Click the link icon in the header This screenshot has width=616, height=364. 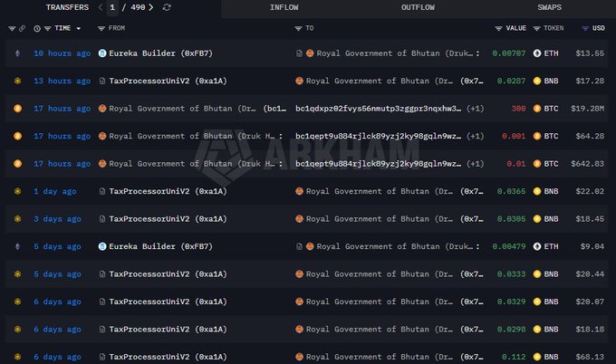click(22, 28)
